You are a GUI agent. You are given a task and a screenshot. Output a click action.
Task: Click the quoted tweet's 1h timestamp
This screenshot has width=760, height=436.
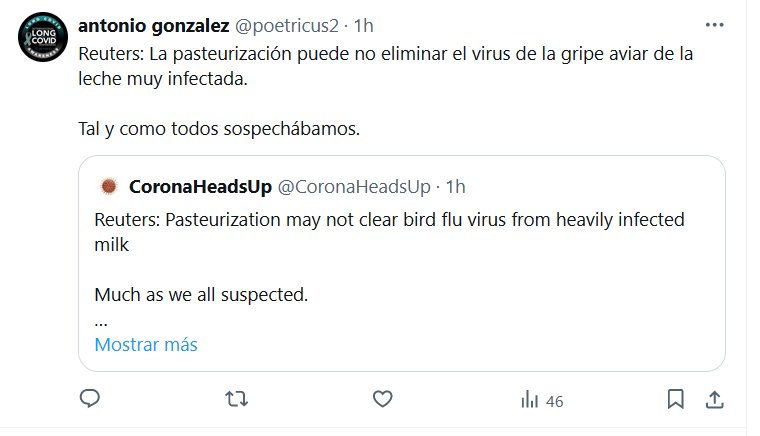(456, 187)
